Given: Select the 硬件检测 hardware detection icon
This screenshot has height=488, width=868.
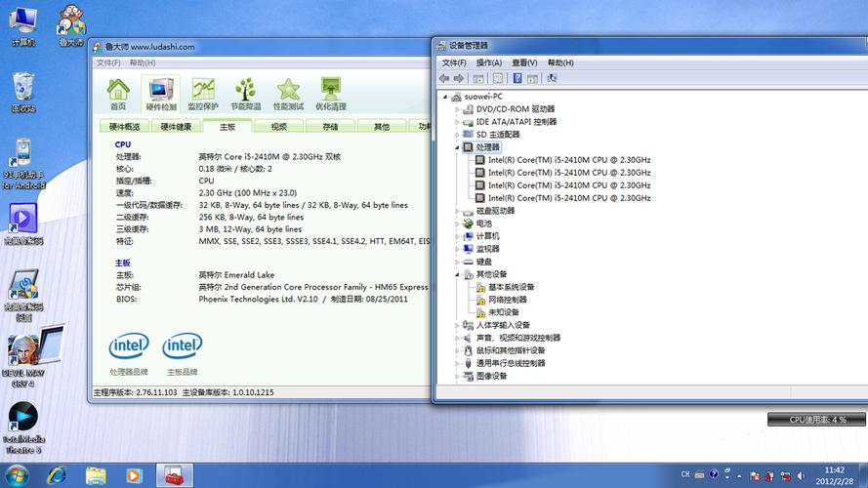Looking at the screenshot, I should pyautogui.click(x=160, y=94).
